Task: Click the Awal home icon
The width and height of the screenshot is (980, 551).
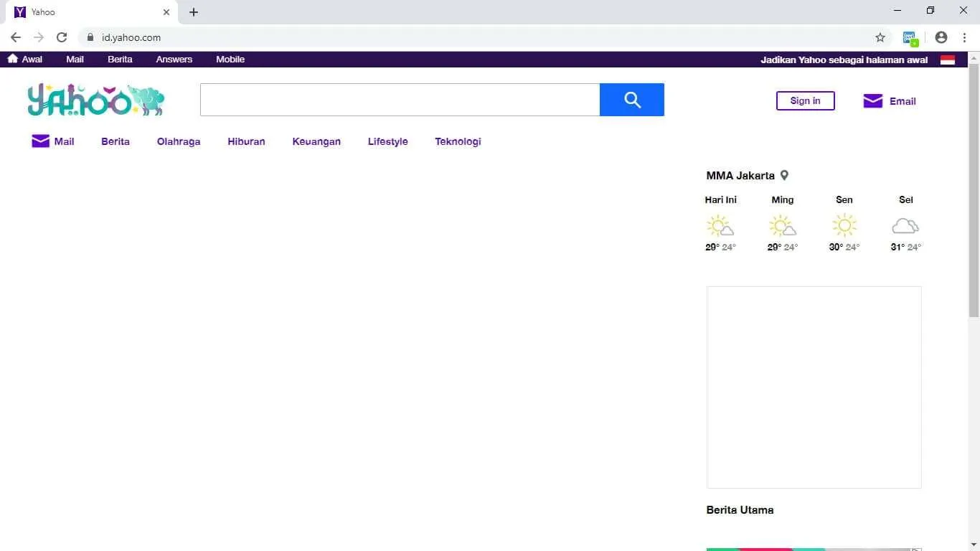Action: pos(13,59)
